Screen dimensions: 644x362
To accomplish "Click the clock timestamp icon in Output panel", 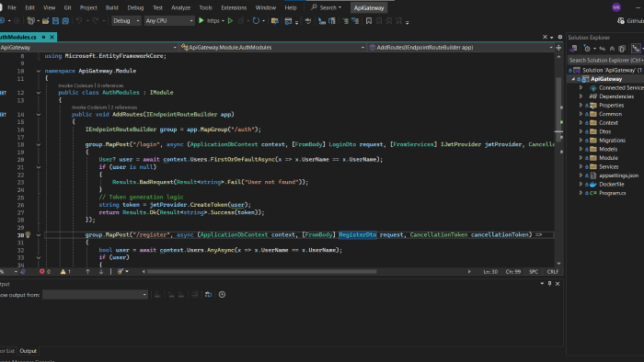I will tap(222, 294).
